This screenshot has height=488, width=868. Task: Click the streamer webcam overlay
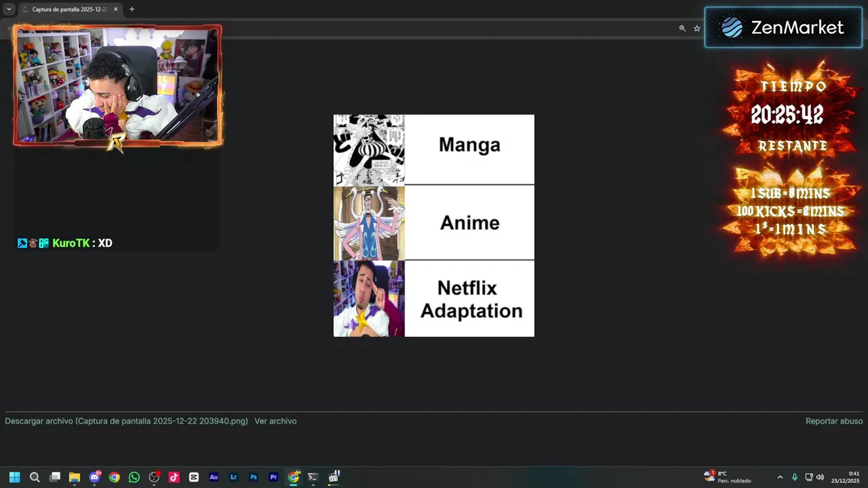[x=117, y=85]
